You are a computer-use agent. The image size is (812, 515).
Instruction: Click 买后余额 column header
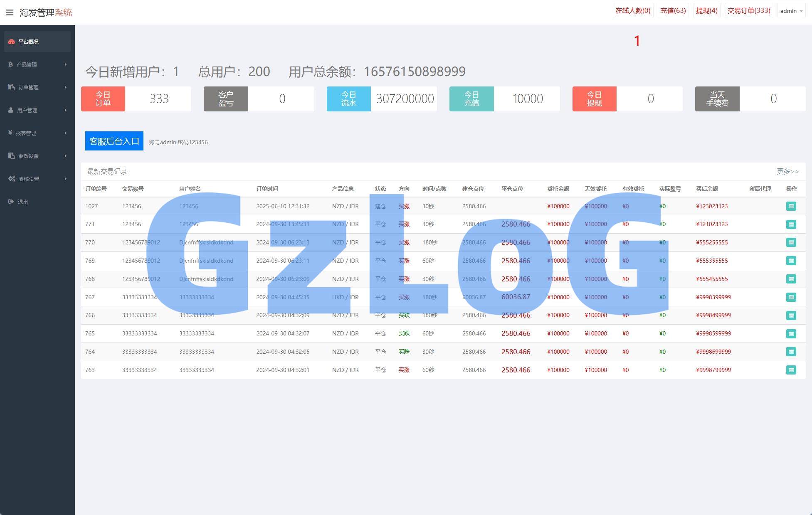pyautogui.click(x=707, y=189)
